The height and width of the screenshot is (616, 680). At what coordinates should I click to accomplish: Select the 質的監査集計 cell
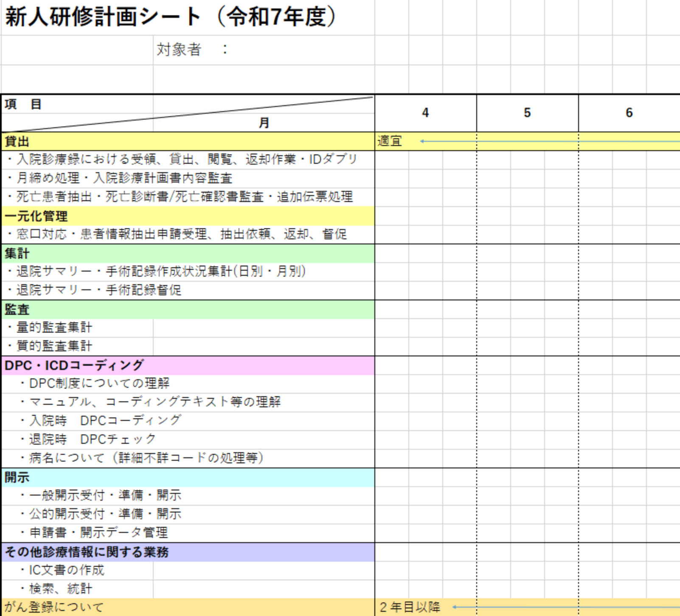click(x=77, y=346)
